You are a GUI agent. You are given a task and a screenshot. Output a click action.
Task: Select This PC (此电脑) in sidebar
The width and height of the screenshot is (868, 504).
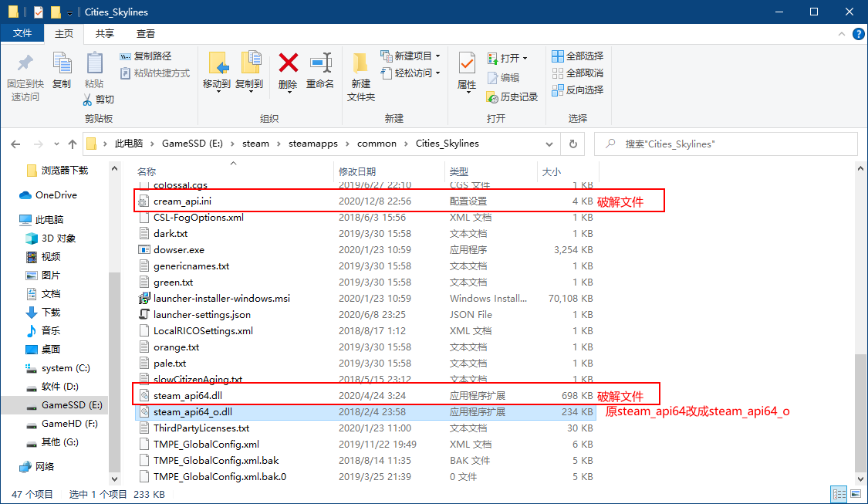click(49, 220)
